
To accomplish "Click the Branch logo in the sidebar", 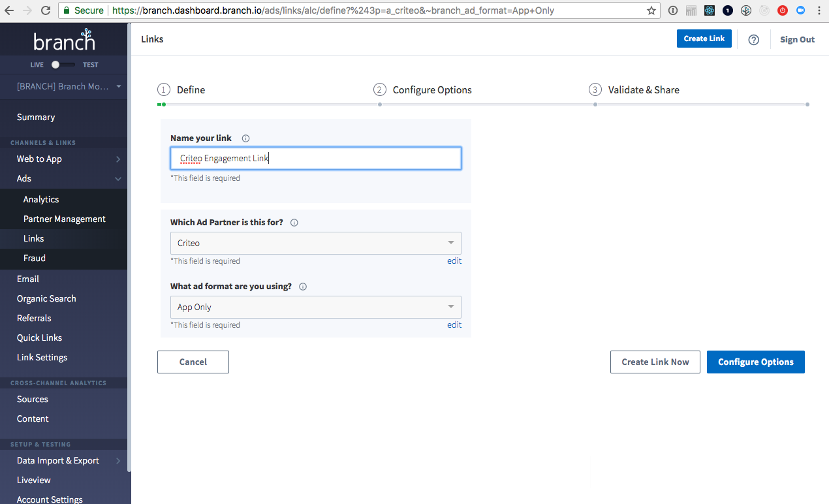I will tap(64, 40).
